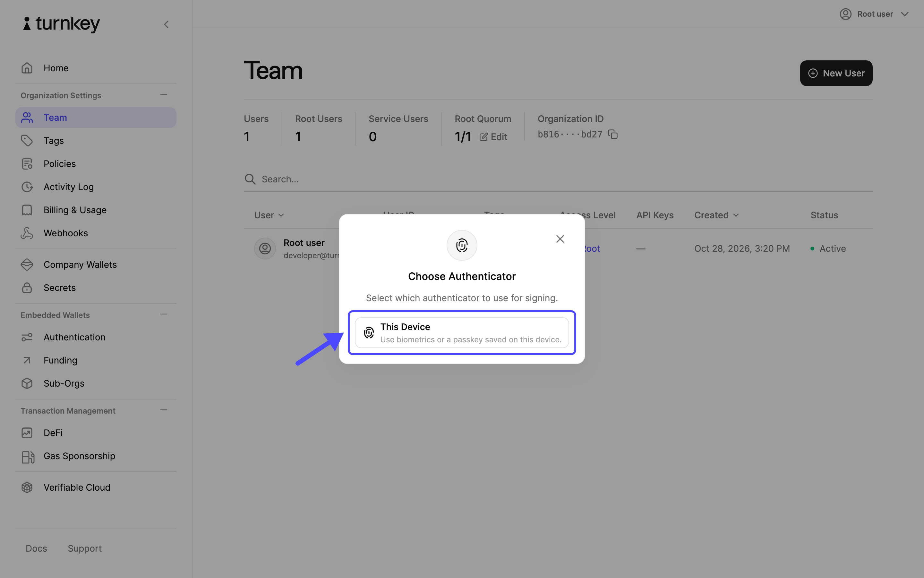Choose the This Device authenticator
This screenshot has height=578, width=924.
click(x=462, y=333)
